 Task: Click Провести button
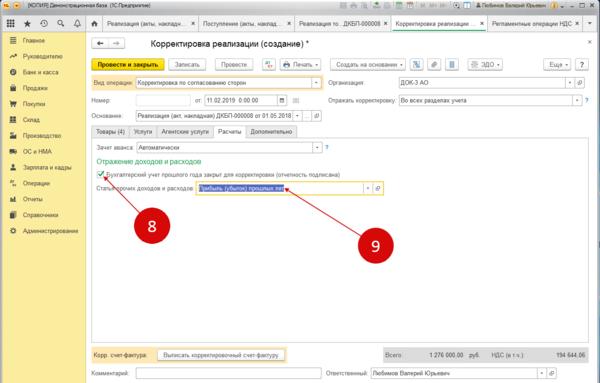[234, 65]
